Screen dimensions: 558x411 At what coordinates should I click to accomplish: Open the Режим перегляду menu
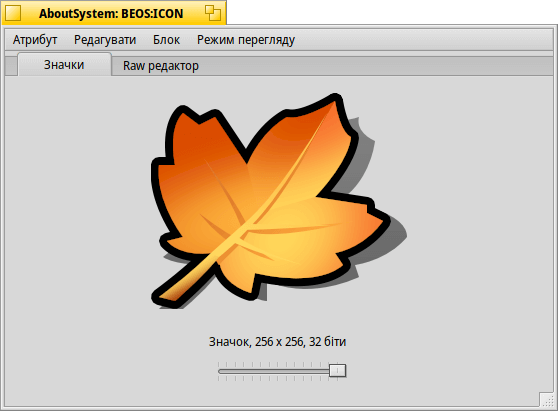click(x=246, y=40)
